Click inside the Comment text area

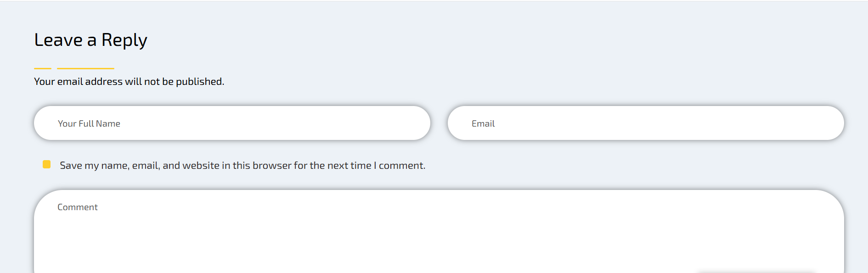click(439, 234)
